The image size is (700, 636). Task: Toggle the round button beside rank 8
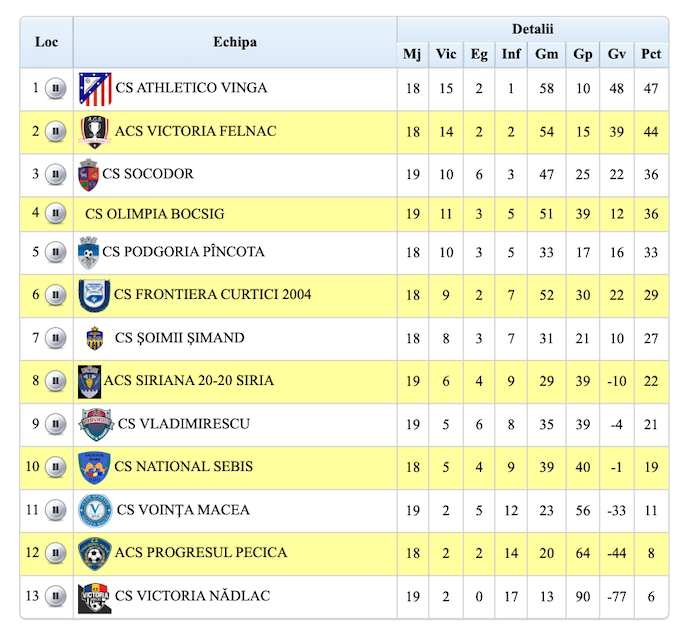[x=56, y=381]
